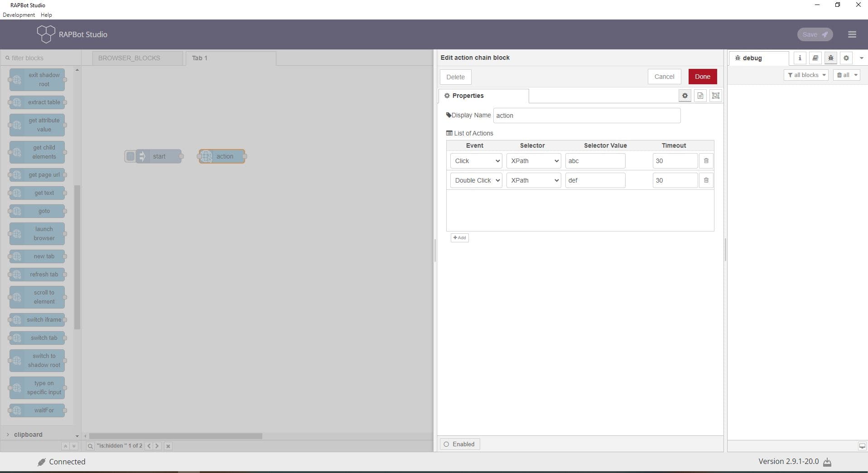Collapse all palette categories

click(x=65, y=446)
